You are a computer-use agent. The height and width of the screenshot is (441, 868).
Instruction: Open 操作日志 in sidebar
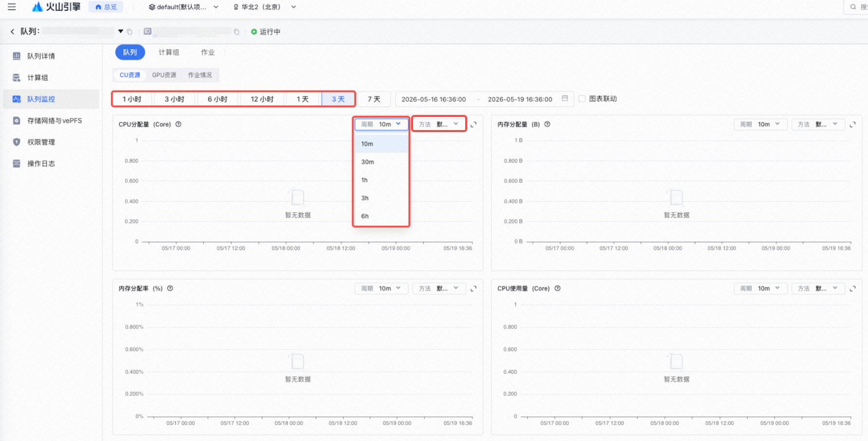click(x=51, y=163)
